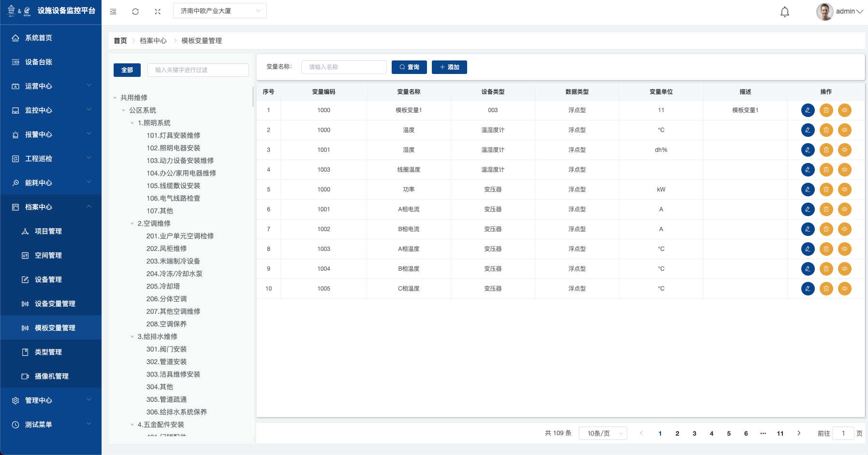Delete the 线圈温度 variable row
Viewport: 868px width, 455px height.
(x=826, y=170)
